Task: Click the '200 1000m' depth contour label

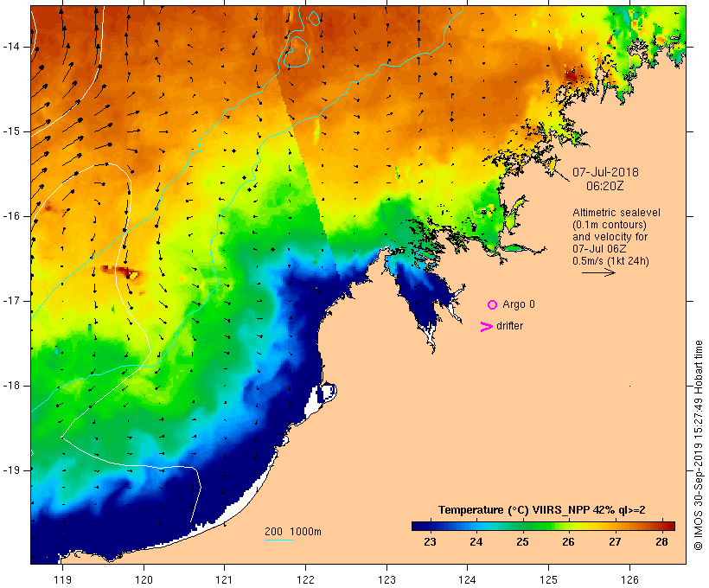Action: 293,532
